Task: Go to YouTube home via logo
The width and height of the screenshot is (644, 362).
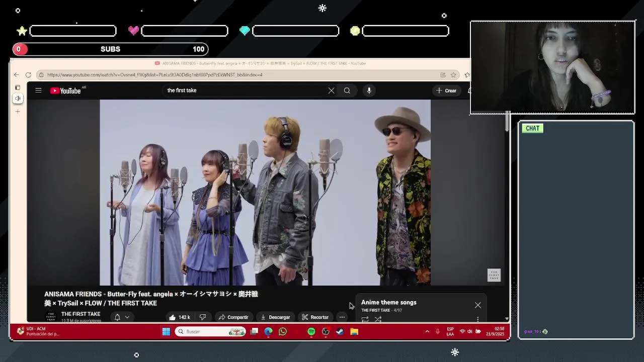Action: coord(66,90)
